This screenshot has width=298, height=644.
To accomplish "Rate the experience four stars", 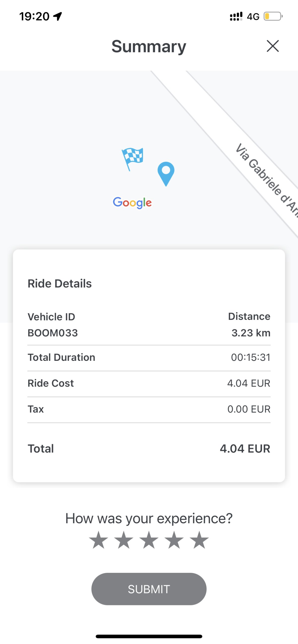I will 174,540.
